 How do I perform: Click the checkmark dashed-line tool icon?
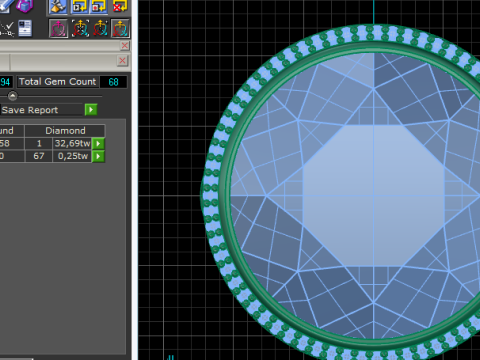pyautogui.click(x=7, y=29)
